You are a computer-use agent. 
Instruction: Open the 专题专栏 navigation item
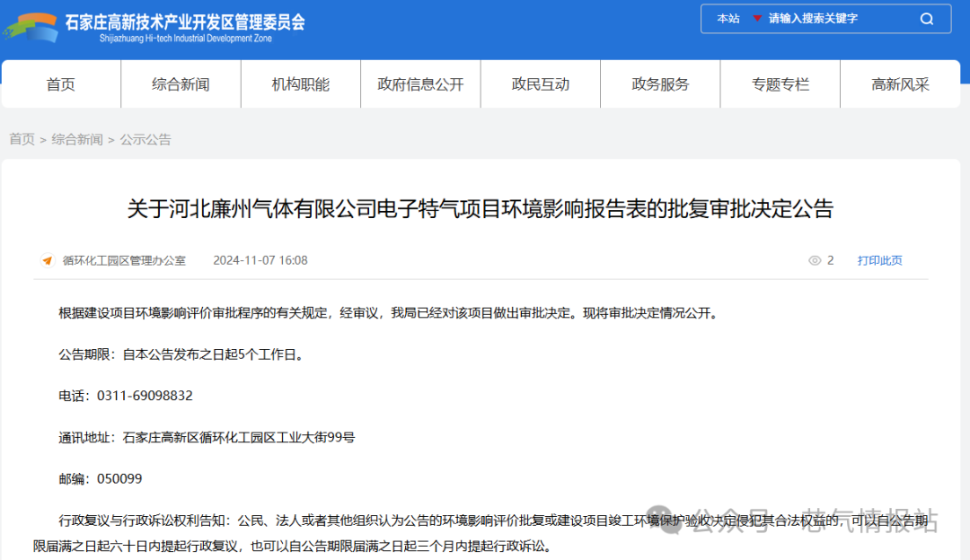780,84
